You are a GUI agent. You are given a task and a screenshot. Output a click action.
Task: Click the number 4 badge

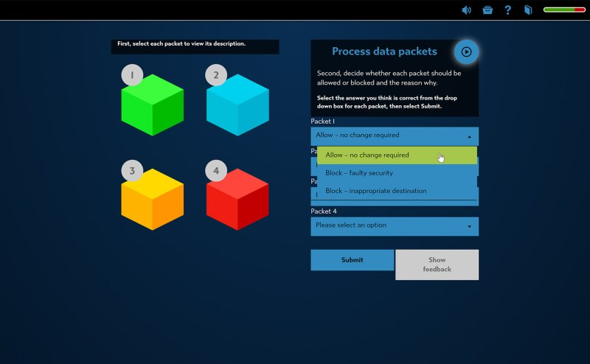click(x=216, y=171)
